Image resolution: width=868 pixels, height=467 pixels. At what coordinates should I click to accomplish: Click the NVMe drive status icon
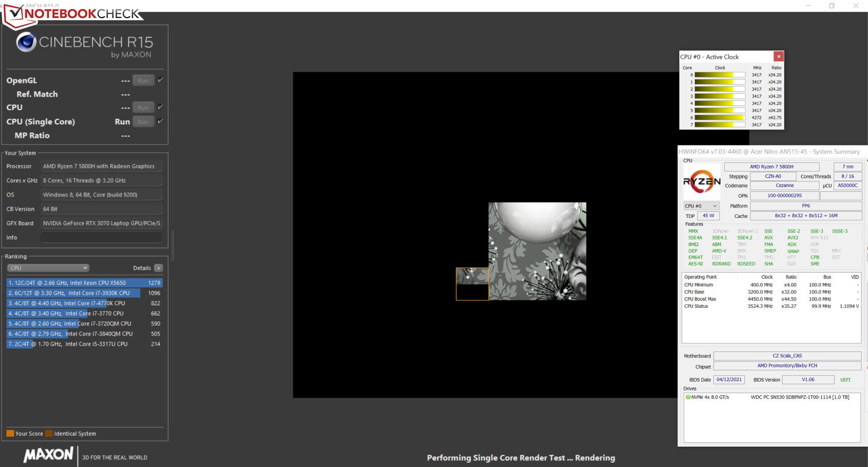point(688,397)
